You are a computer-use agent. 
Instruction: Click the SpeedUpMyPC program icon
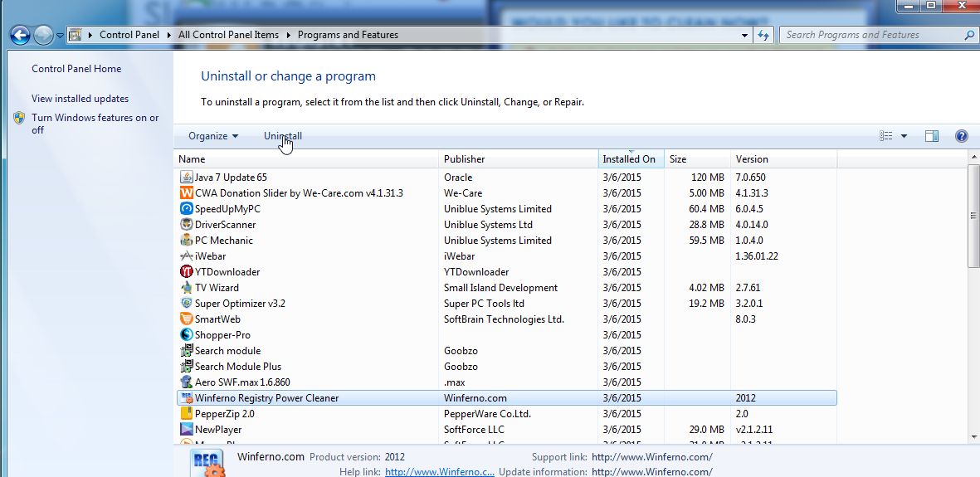pos(186,209)
